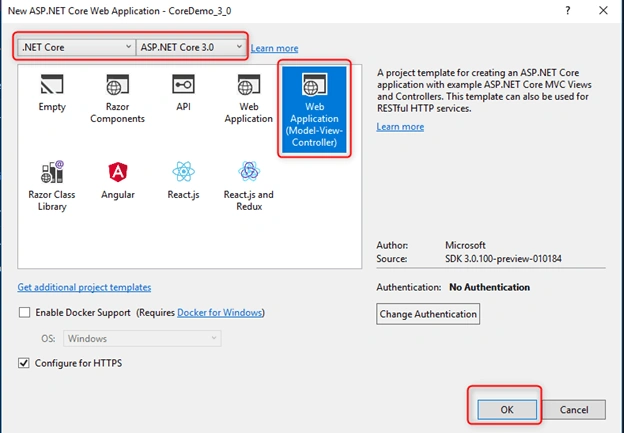Choose the Razor Components template icon
The width and height of the screenshot is (624, 433).
(x=117, y=85)
